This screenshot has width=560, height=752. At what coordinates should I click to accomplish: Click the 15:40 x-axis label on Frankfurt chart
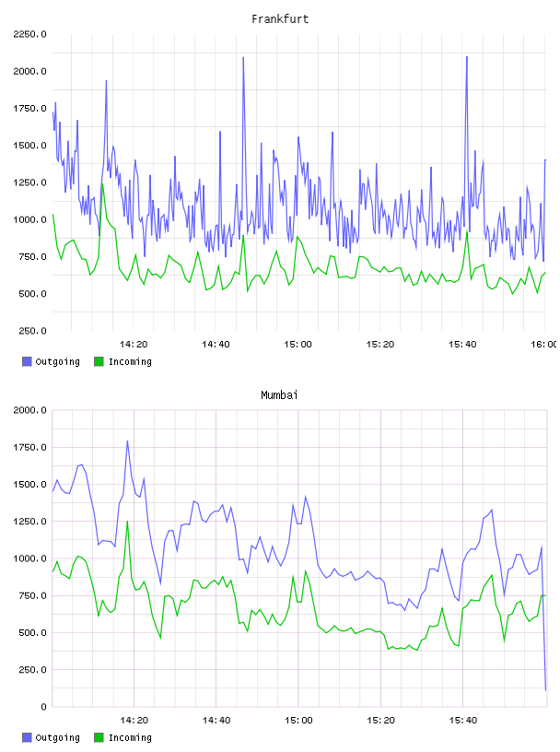tap(462, 345)
